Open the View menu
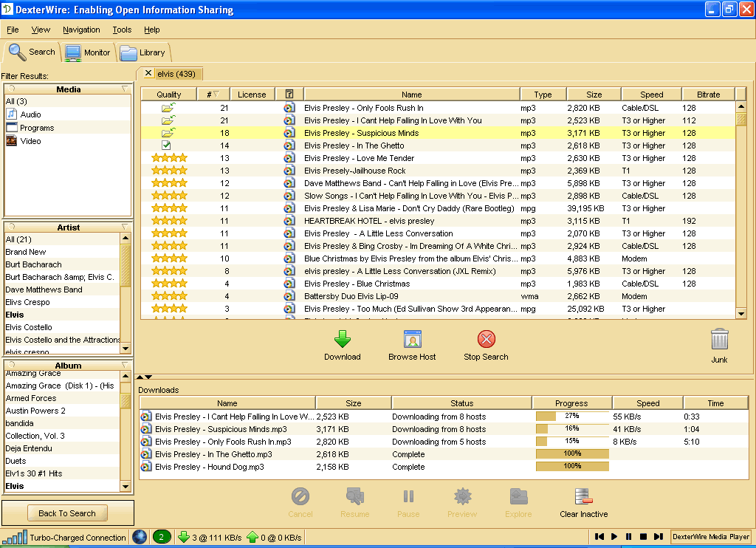 (41, 30)
